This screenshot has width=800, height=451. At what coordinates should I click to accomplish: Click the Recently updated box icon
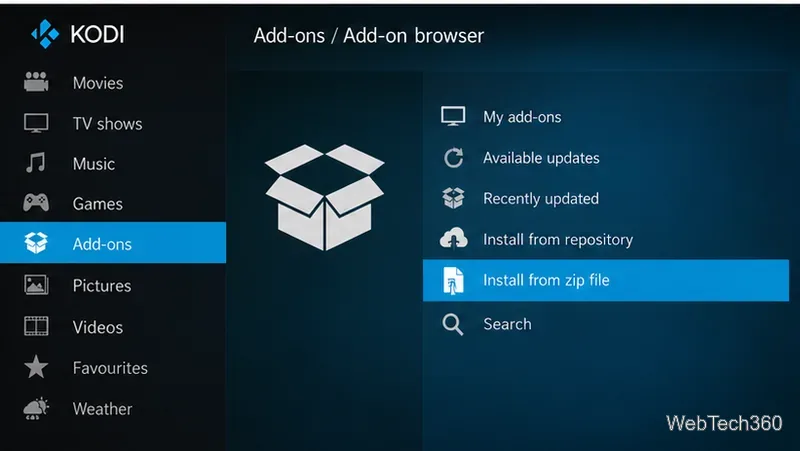453,198
